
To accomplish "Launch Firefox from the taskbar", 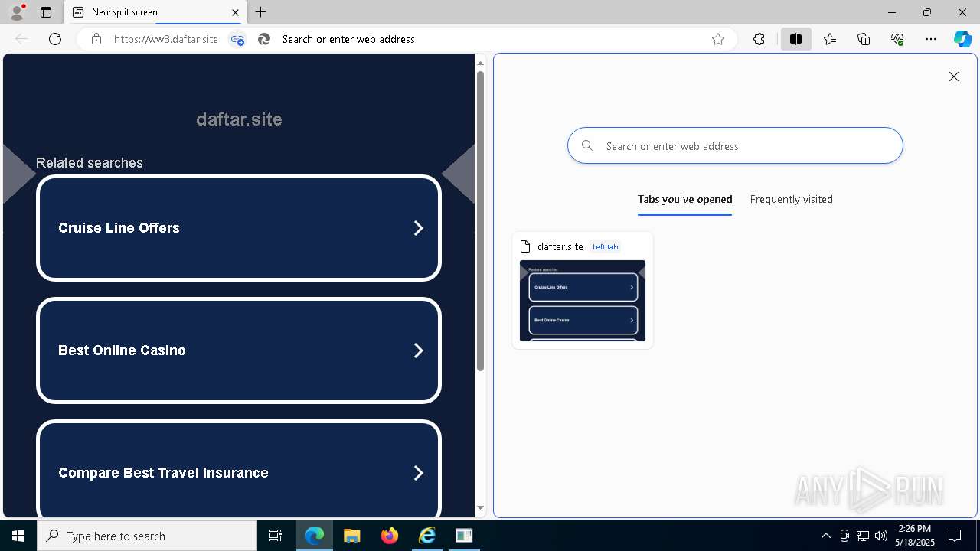I will (x=389, y=536).
